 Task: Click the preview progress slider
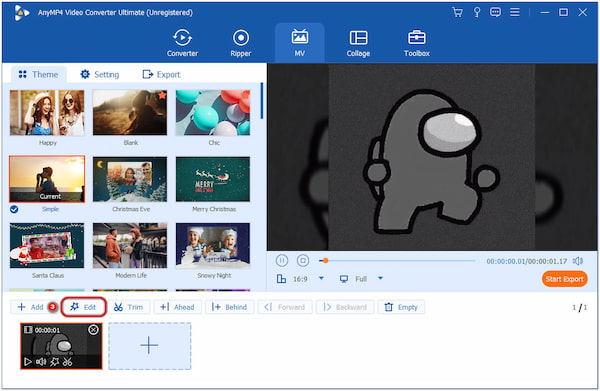tap(397, 261)
